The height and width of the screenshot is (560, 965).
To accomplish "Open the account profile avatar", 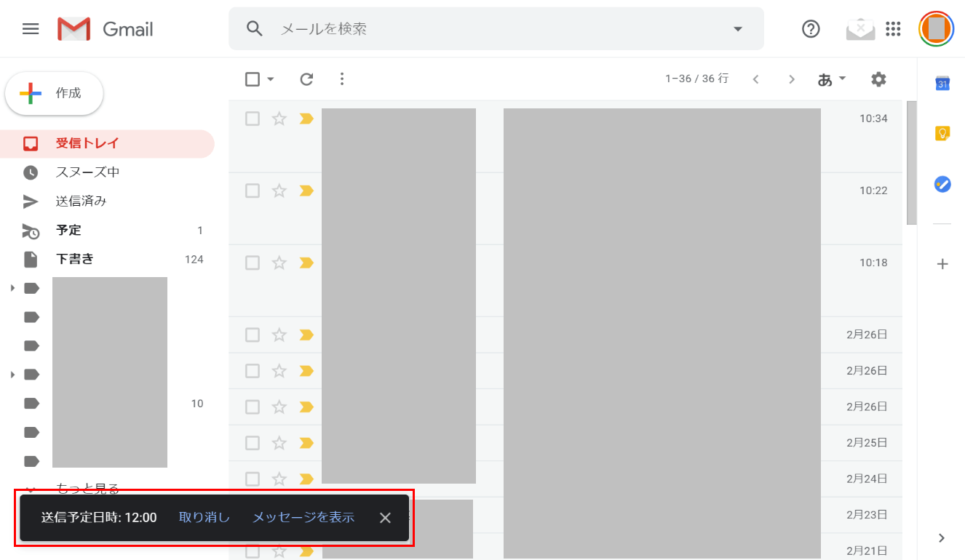I will (x=936, y=28).
